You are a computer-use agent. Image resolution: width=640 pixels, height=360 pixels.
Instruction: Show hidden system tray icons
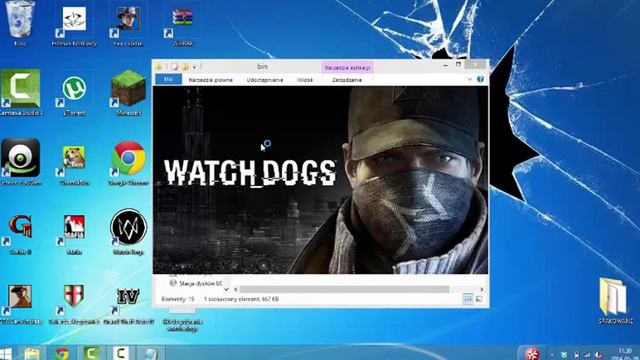point(552,355)
